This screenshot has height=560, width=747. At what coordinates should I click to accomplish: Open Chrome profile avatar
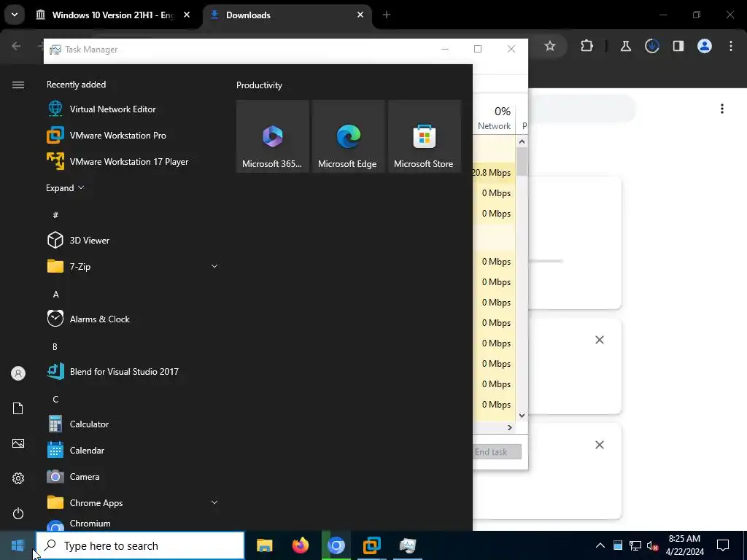[705, 46]
